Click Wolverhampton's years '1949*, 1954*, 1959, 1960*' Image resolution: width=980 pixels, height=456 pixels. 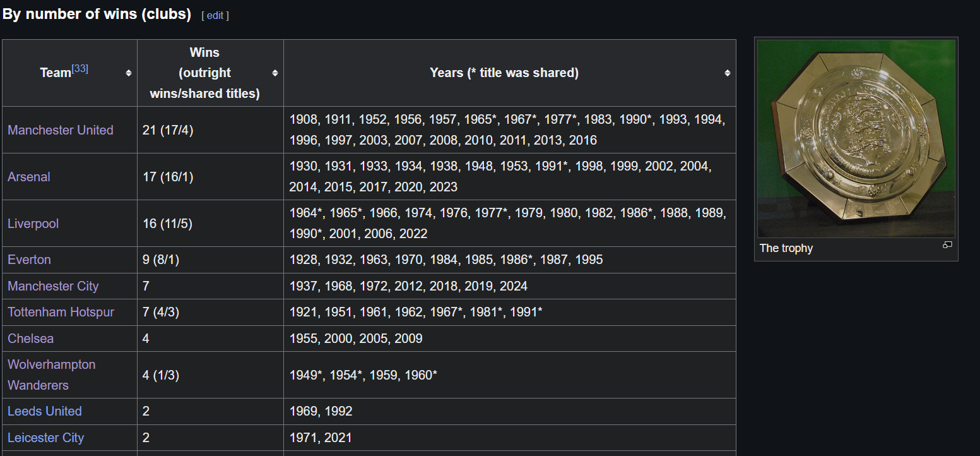[363, 375]
